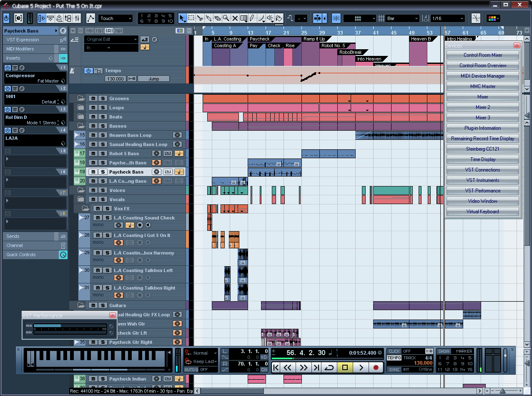Mute the Heaven Bass Loop track

pos(93,135)
